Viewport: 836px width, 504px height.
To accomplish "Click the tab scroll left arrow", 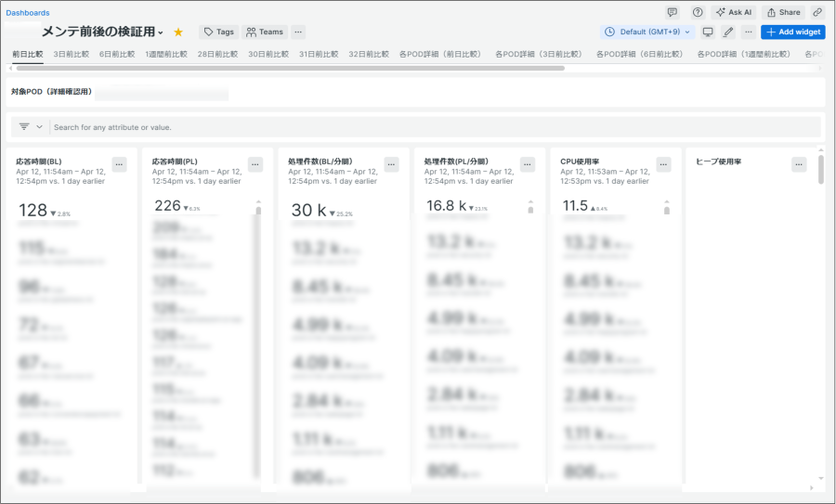I will [10, 68].
